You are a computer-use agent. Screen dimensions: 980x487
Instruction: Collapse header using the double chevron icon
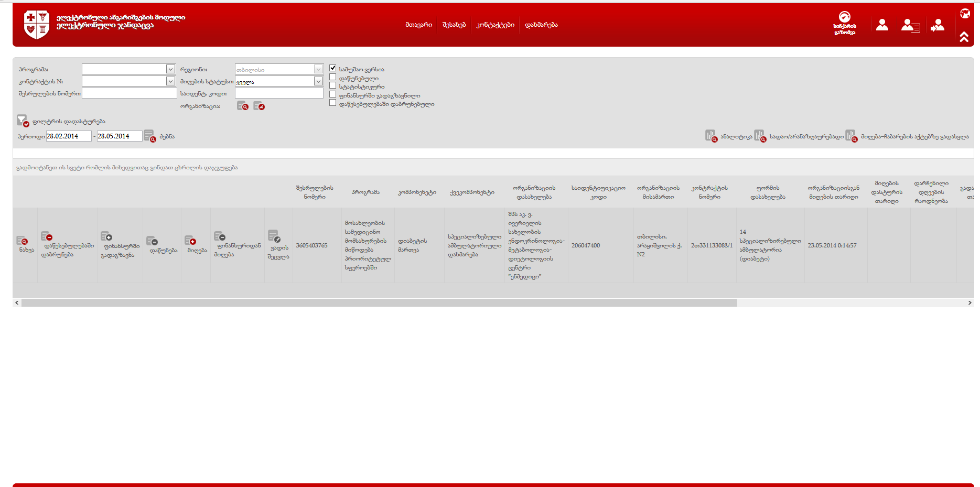point(964,37)
